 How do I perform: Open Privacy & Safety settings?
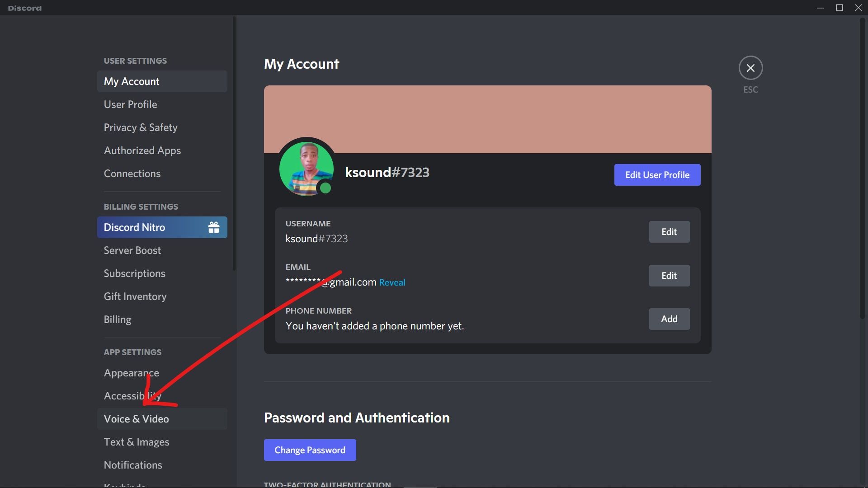point(140,127)
